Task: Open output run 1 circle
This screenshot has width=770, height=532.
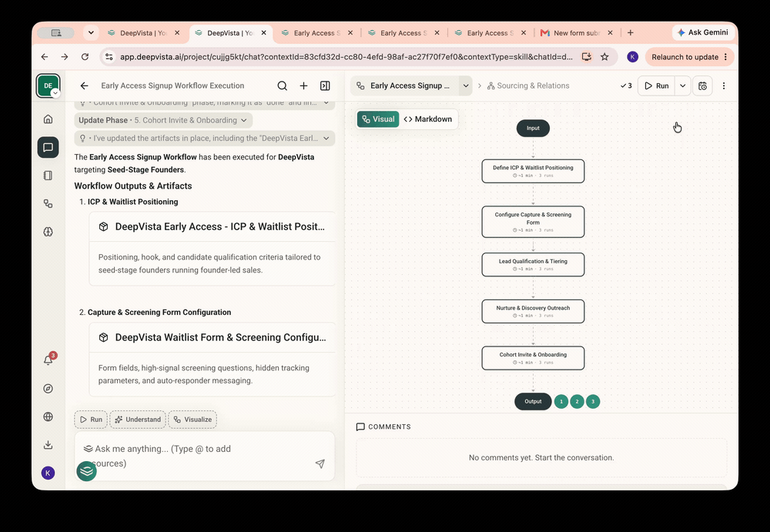Action: (561, 402)
